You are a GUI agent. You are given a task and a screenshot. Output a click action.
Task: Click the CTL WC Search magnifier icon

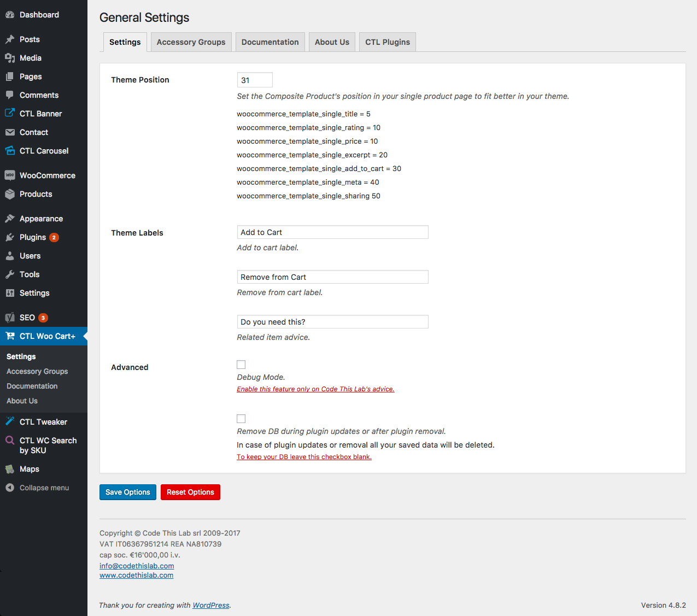10,441
